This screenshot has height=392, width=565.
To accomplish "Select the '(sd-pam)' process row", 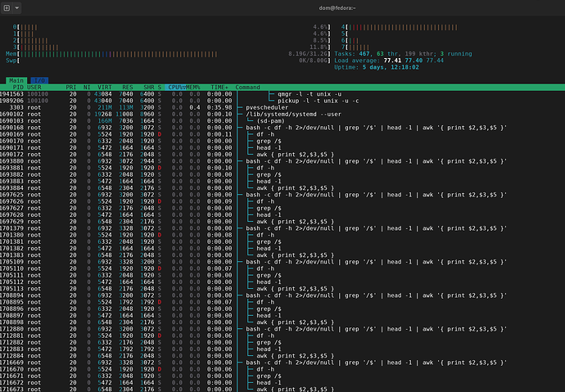I will tap(282, 121).
